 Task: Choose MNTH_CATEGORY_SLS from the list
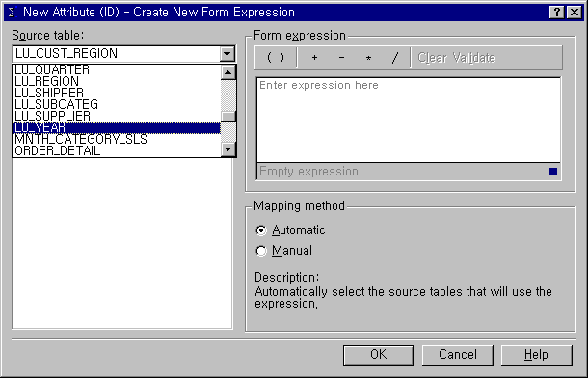tap(117, 140)
